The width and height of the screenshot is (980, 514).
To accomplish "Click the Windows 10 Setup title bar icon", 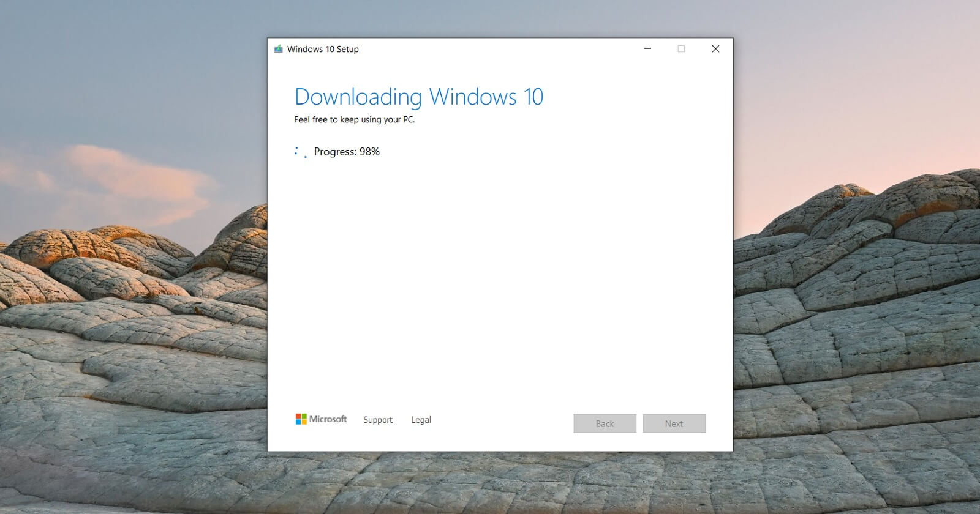I will coord(278,49).
